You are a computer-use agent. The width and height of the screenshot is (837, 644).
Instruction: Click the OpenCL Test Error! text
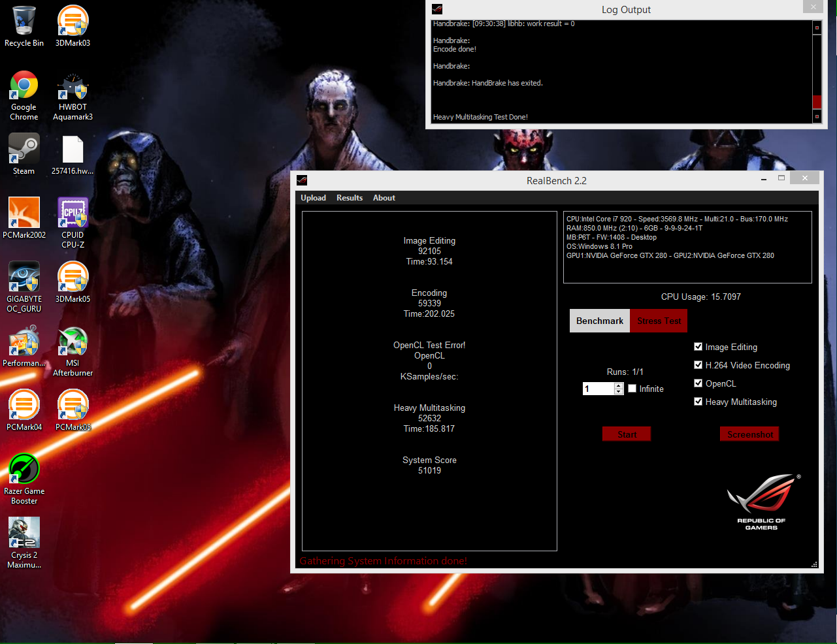tap(429, 345)
